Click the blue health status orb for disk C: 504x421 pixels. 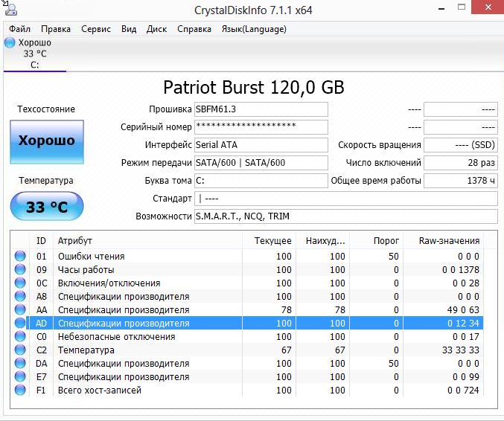pos(10,42)
